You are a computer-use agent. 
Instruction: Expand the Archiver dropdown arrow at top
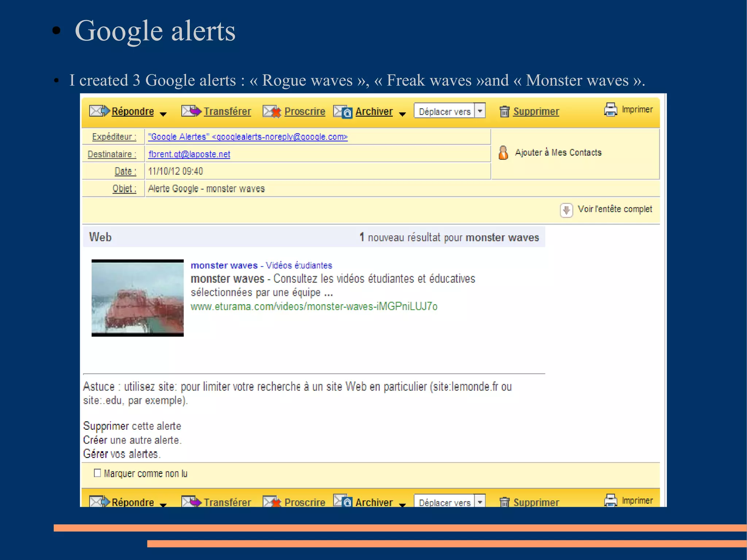(x=402, y=114)
